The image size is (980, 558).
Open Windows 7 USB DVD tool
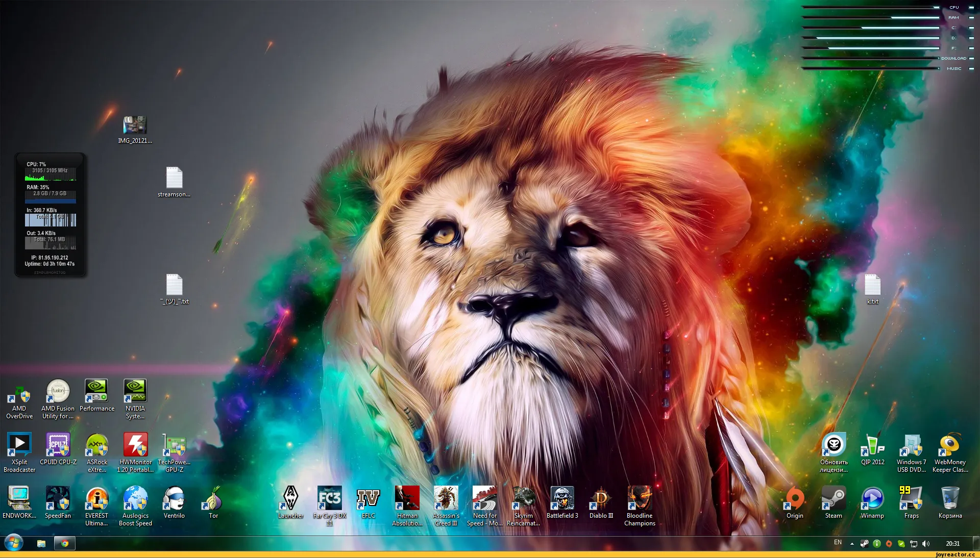pos(911,452)
